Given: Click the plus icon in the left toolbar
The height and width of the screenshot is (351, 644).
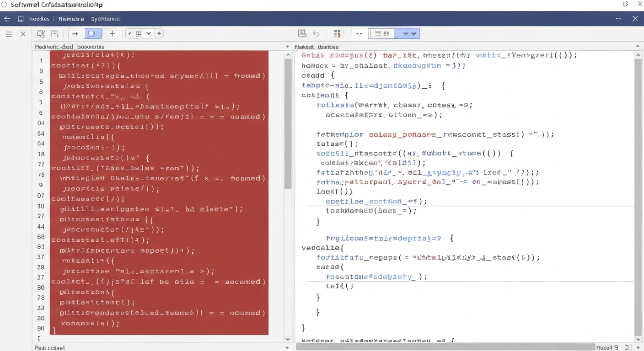Looking at the screenshot, I should click(112, 34).
